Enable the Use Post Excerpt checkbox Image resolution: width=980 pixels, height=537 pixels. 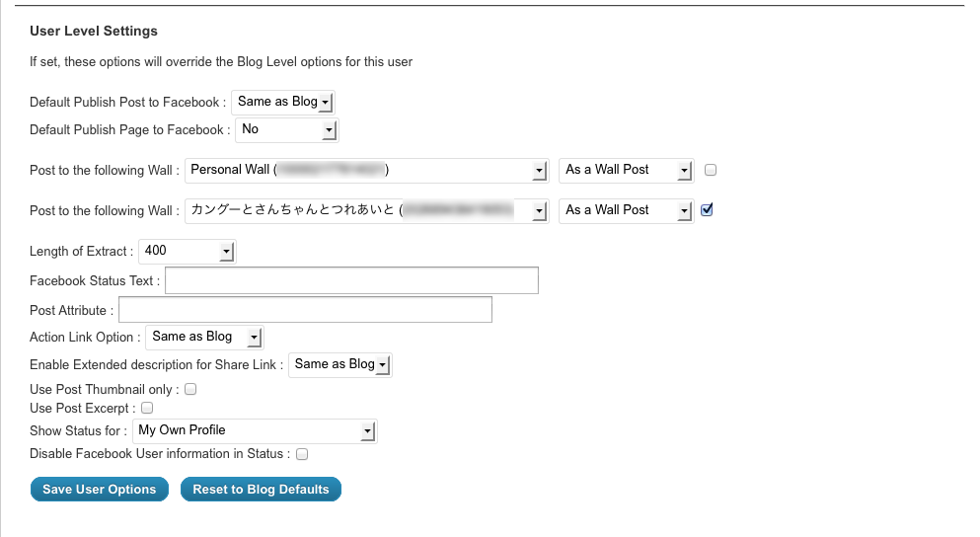(147, 407)
